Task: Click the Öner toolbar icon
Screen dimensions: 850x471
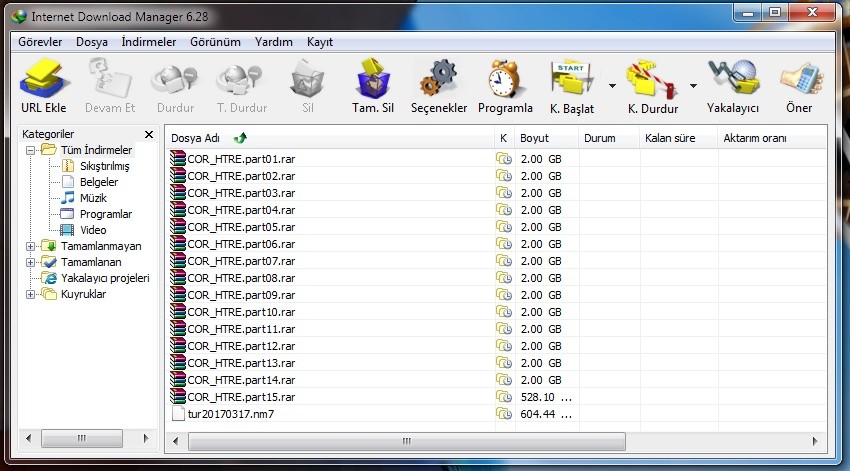Action: tap(801, 79)
